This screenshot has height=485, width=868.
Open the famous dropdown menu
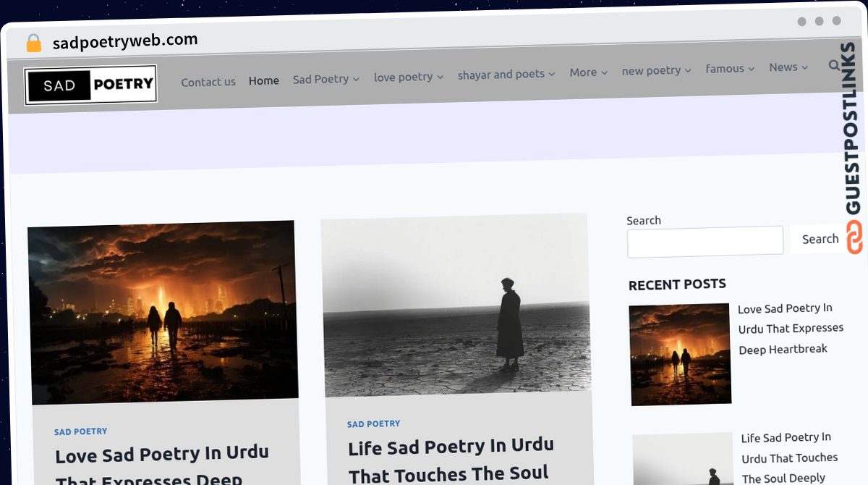[730, 68]
